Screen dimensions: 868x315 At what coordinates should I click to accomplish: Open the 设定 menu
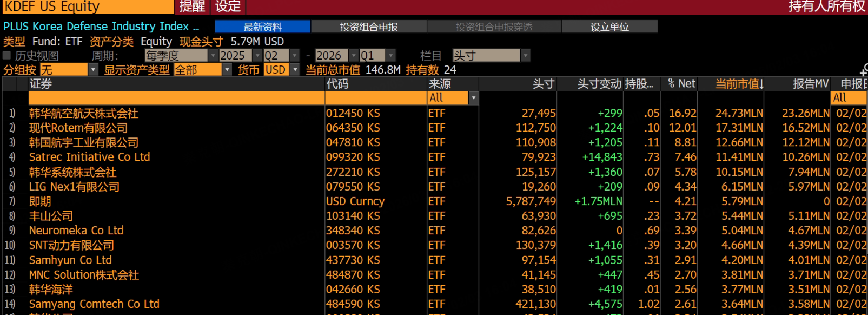228,6
